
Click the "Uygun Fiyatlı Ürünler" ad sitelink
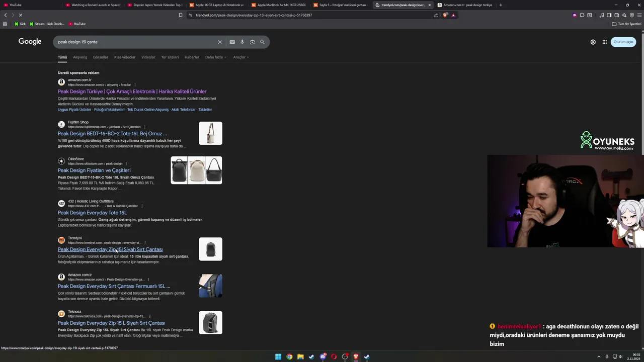coord(74,110)
